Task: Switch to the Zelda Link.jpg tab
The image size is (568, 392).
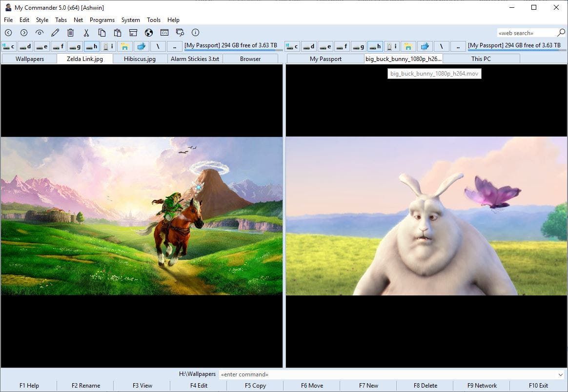Action: tap(85, 59)
